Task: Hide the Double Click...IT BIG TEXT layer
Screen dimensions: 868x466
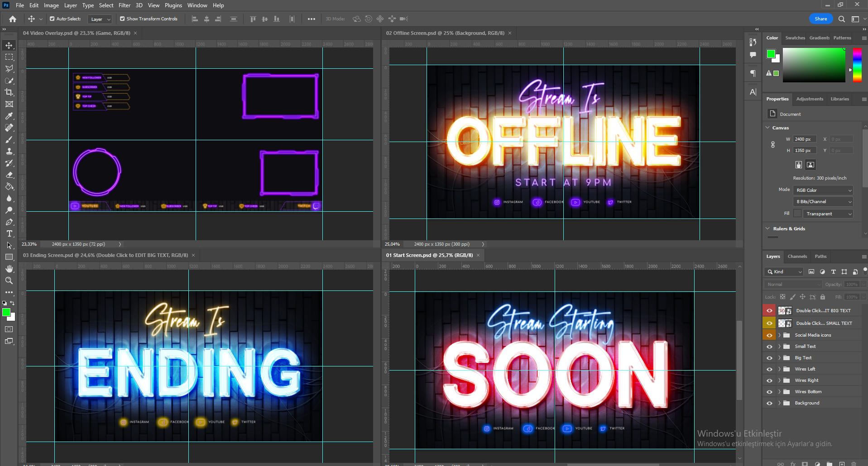Action: tap(769, 310)
